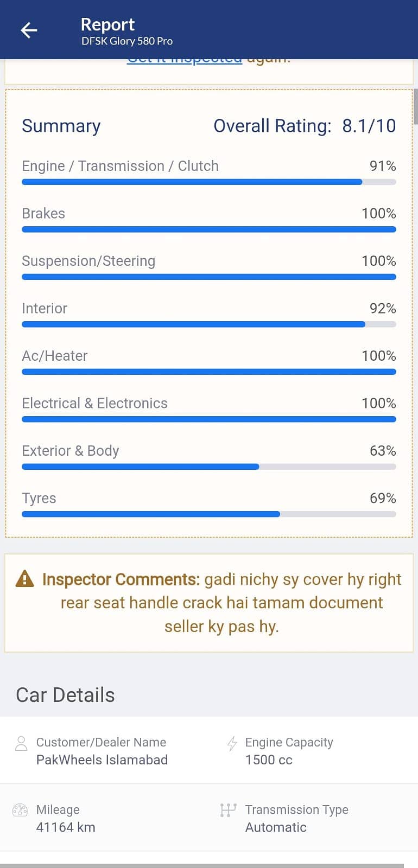Select the Suspension/Steering label
This screenshot has height=868, width=418.
point(88,261)
